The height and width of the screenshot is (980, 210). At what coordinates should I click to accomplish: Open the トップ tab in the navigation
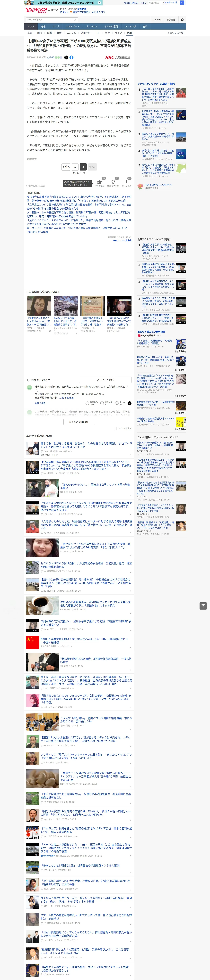click(x=31, y=27)
